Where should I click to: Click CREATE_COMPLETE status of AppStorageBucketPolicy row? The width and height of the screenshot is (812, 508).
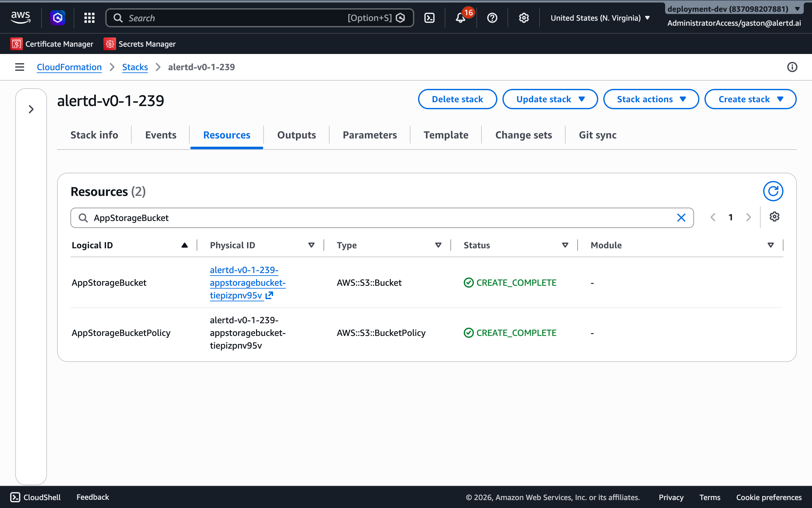tap(510, 333)
